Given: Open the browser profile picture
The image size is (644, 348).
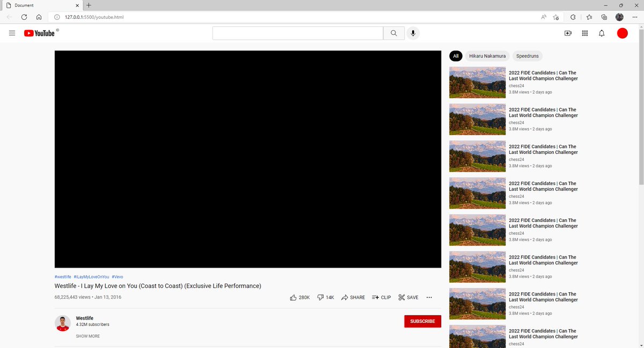Looking at the screenshot, I should (619, 17).
